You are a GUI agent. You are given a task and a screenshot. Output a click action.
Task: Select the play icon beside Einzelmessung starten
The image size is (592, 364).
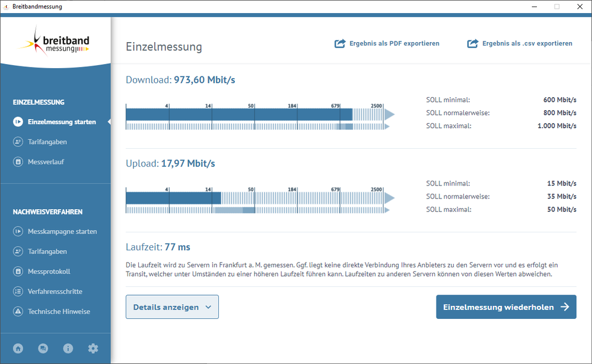point(18,122)
